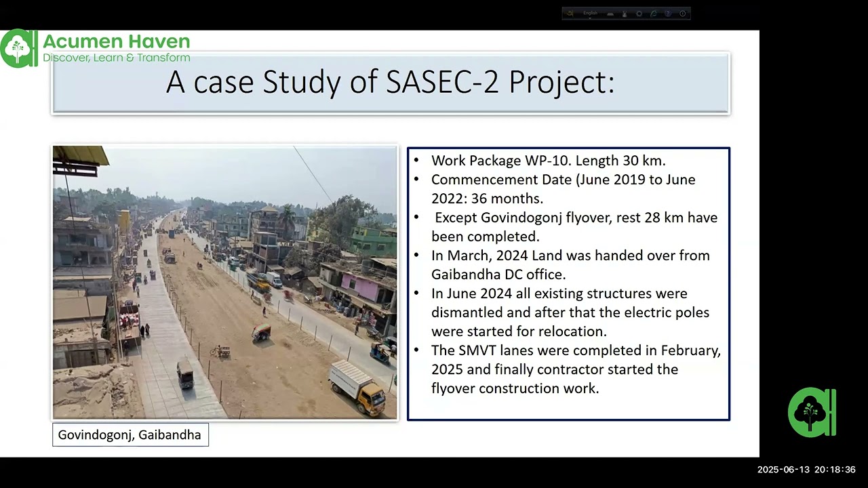
Task: Click the text 'Except Govindogonj flyover, rest 28 km have'
Action: click(576, 218)
